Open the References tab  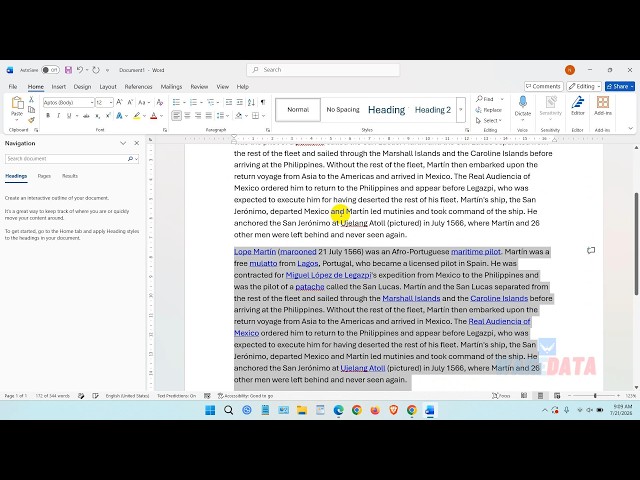coord(138,87)
